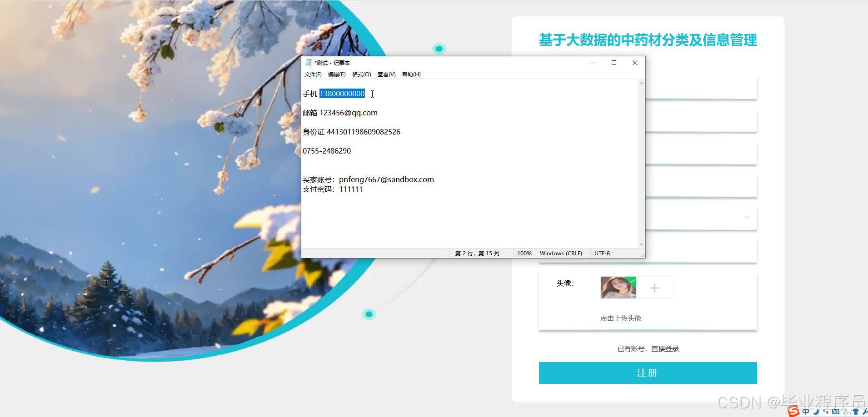Click UTF-8 encoding in status bar
Viewport: 868px width, 417px height.
tap(602, 253)
